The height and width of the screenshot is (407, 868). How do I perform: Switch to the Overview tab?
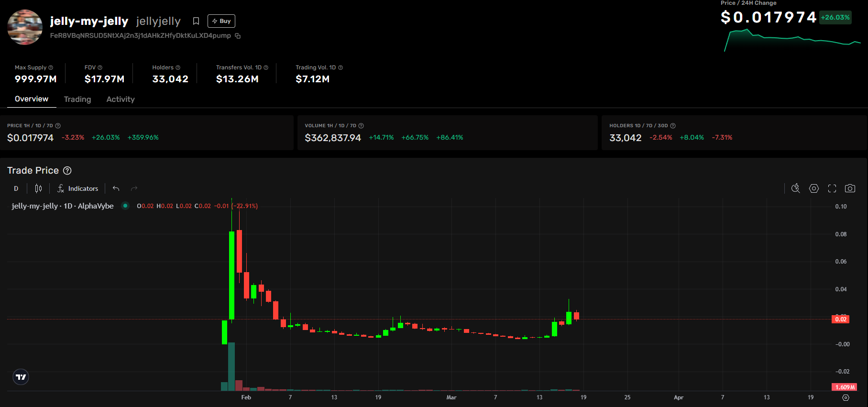[x=32, y=99]
